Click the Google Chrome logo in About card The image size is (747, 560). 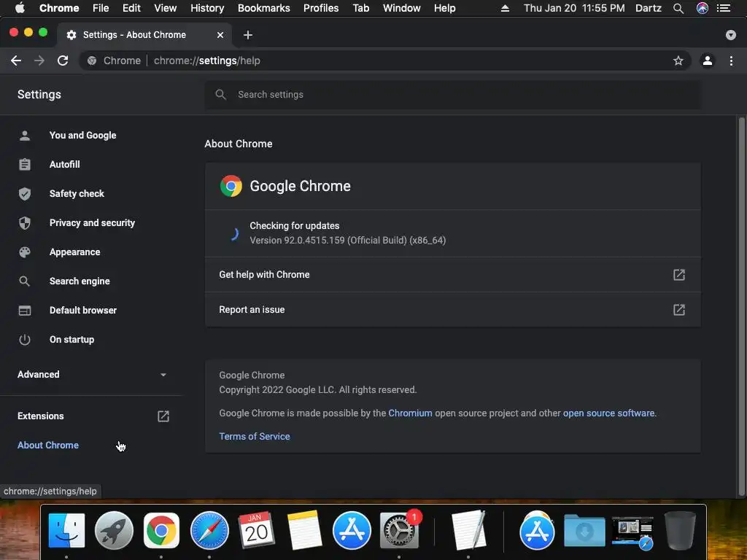click(x=231, y=186)
